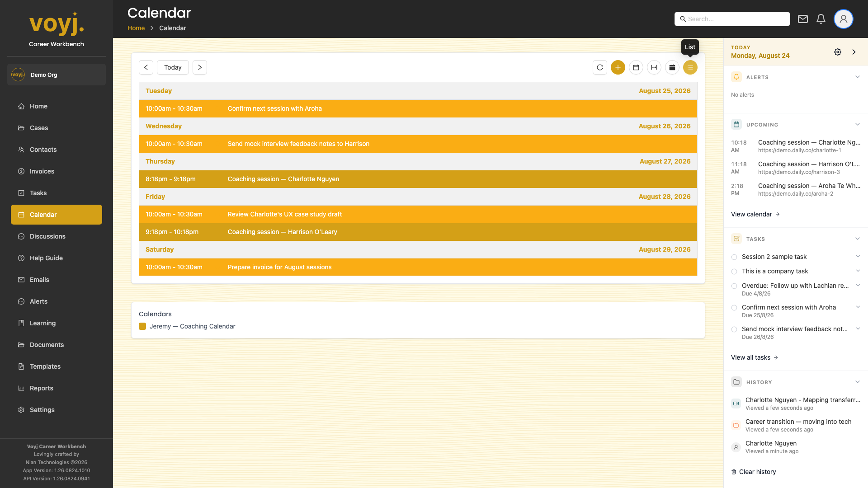
Task: Click the video icon beside Charlotte Nguyen - Mapping
Action: (736, 404)
